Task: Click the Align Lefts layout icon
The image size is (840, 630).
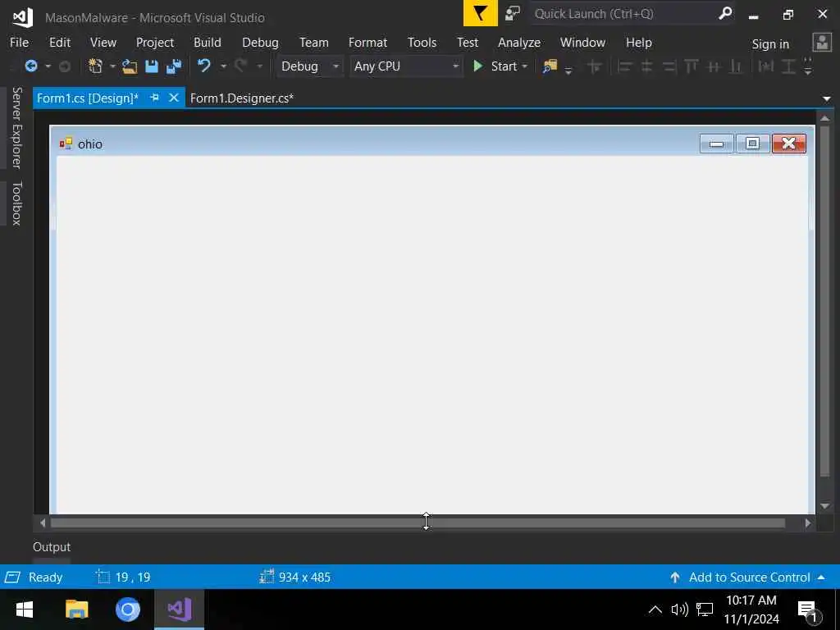Action: (x=624, y=66)
